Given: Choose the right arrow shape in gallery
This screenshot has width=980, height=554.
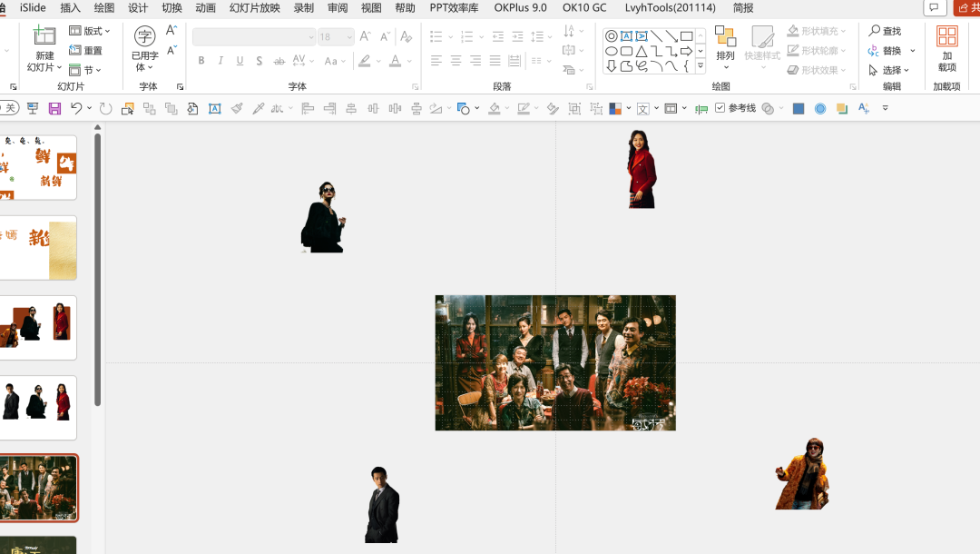Looking at the screenshot, I should click(x=686, y=51).
